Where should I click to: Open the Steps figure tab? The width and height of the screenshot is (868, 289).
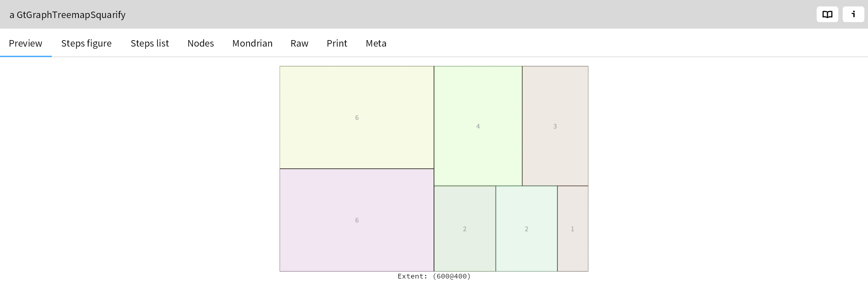click(x=86, y=43)
